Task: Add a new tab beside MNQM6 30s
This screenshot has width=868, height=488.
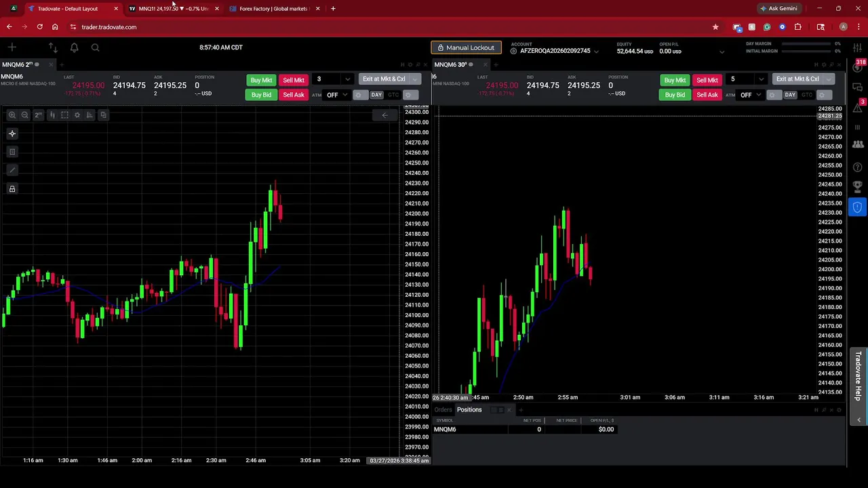Action: click(x=496, y=64)
